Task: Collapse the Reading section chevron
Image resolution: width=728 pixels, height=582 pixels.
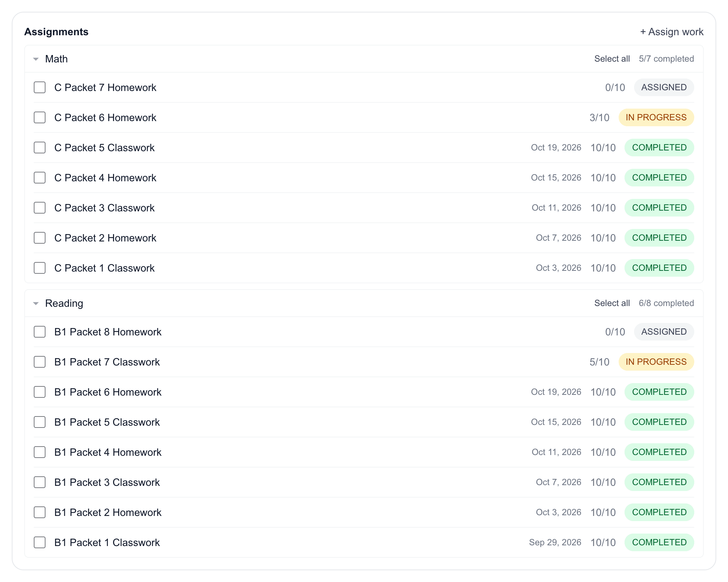Action: click(36, 303)
